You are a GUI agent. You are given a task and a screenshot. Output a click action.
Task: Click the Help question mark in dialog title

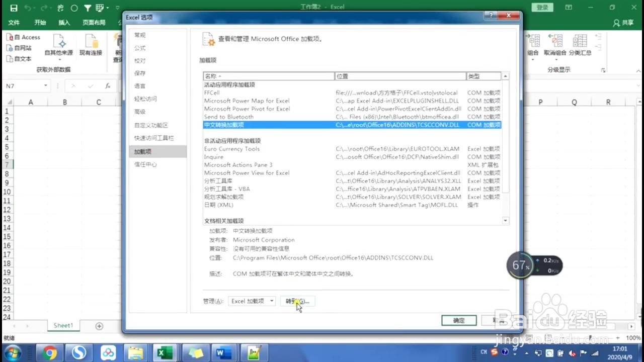[492, 17]
